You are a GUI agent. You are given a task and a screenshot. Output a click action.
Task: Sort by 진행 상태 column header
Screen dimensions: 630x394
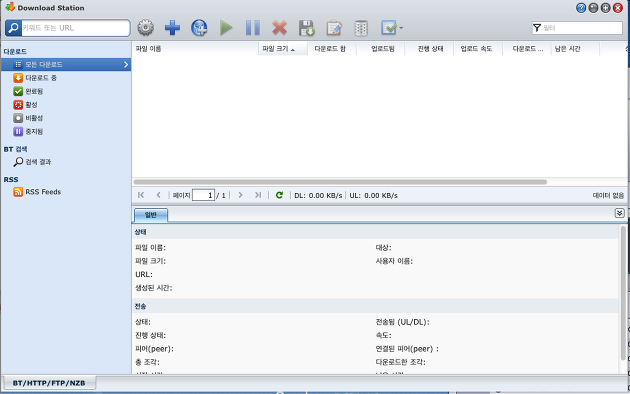pyautogui.click(x=429, y=49)
